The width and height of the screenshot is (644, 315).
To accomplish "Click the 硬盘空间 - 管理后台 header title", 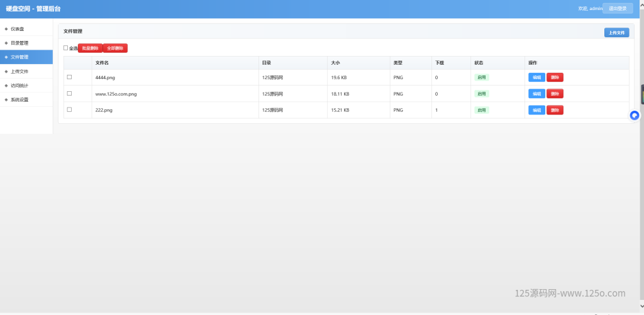I will [x=33, y=9].
